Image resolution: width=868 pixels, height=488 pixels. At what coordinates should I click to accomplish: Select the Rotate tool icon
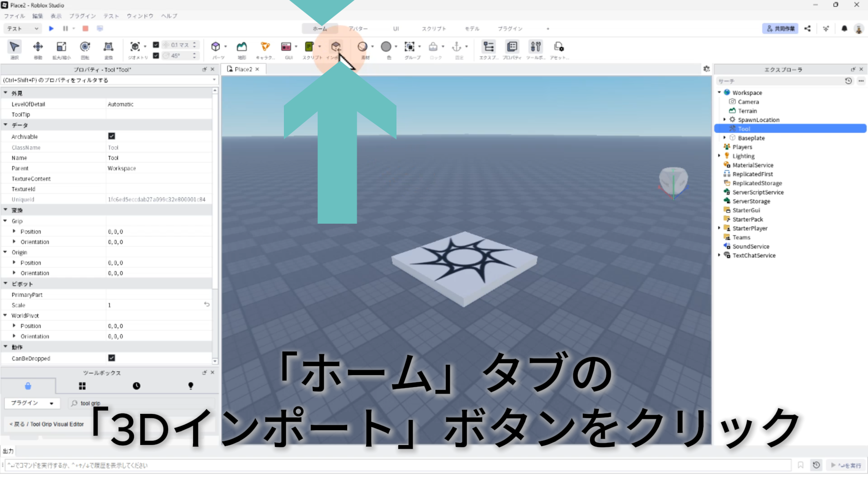85,47
